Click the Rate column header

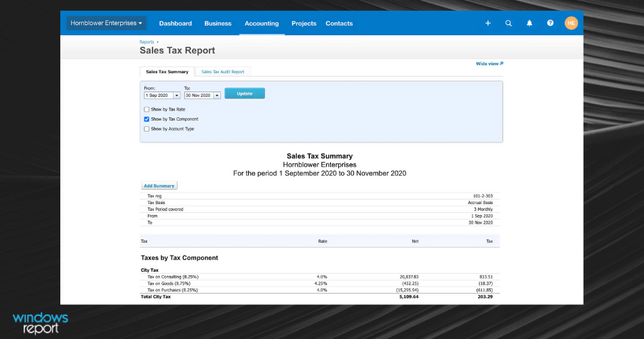coord(323,241)
